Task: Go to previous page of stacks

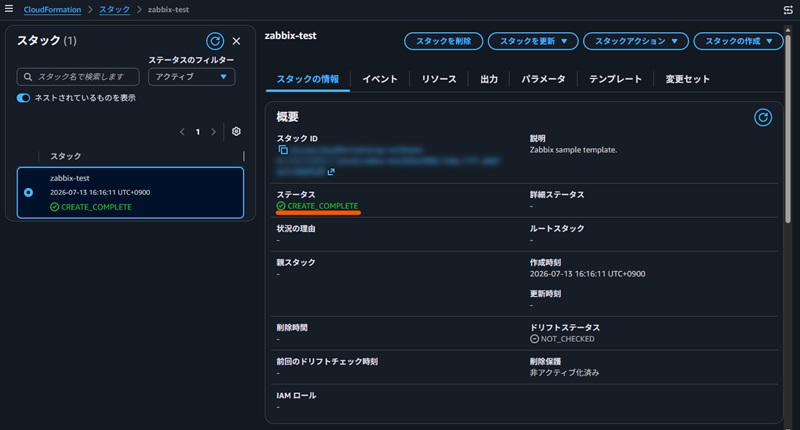Action: [x=182, y=132]
